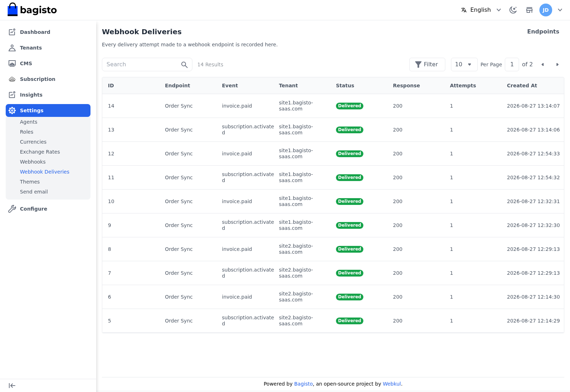Click the search magnifier icon
Screen dimensions: 570x392
184,65
